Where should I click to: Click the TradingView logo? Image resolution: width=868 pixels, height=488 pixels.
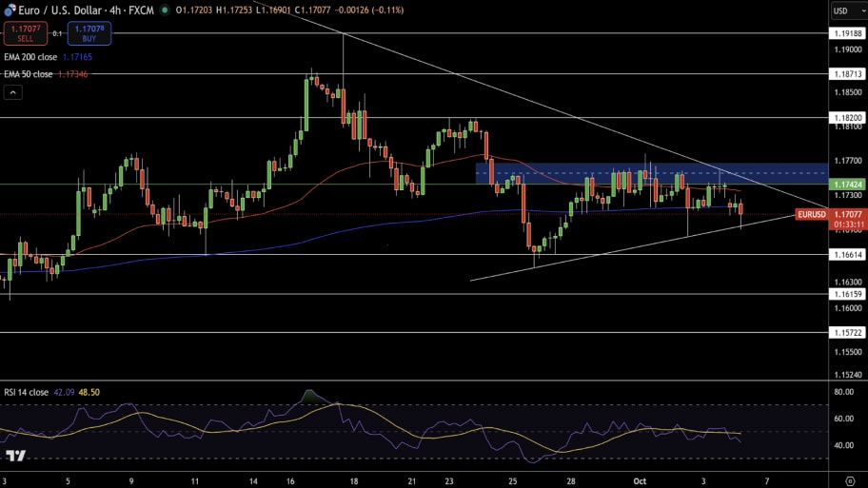[15, 456]
